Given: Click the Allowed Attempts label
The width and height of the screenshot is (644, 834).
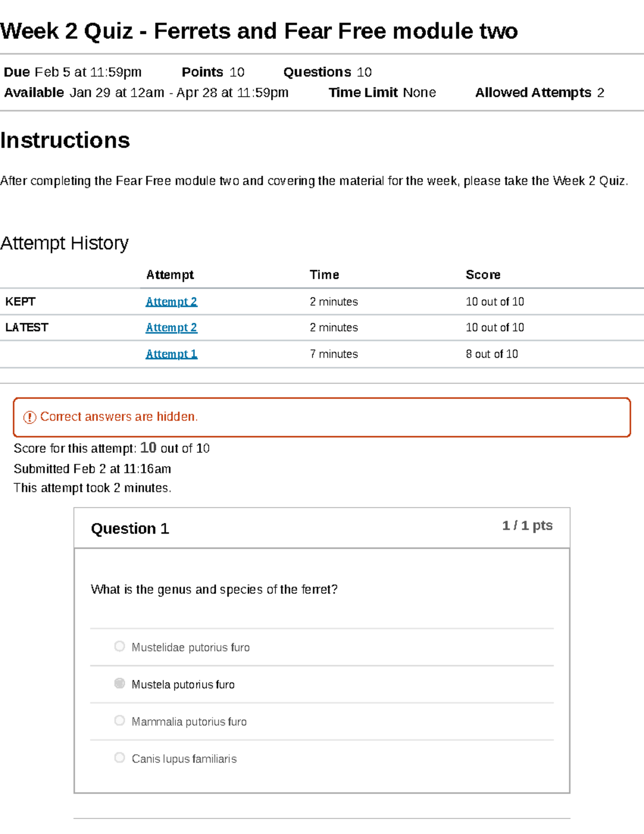Looking at the screenshot, I should click(532, 93).
